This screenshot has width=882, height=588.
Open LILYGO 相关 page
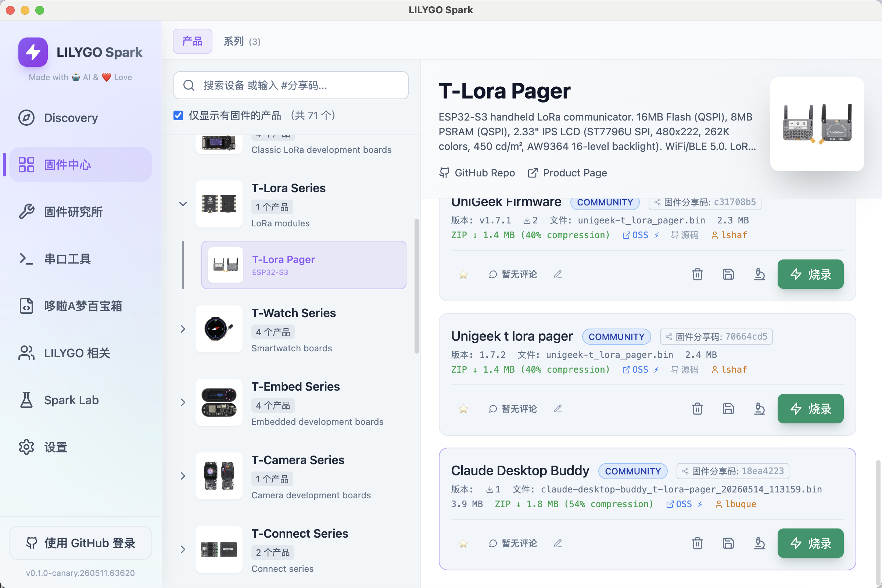[x=80, y=353]
